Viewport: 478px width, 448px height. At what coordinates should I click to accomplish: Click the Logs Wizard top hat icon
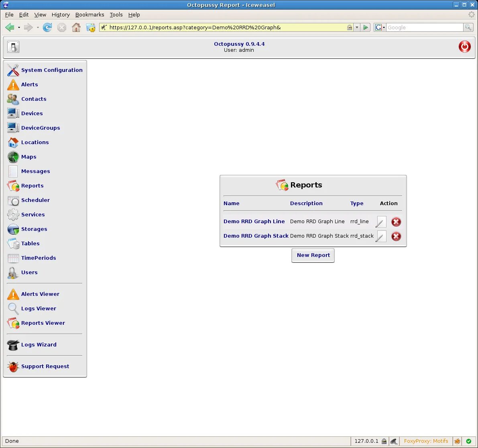13,344
